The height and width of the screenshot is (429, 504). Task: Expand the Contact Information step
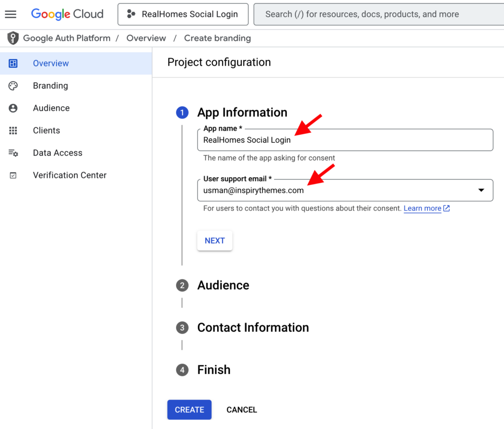253,328
